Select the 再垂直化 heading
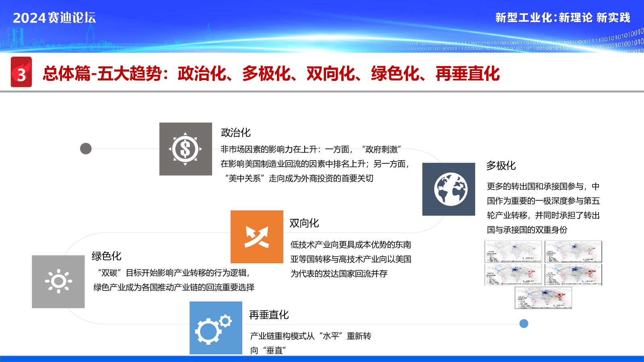This screenshot has width=644, height=362. pyautogui.click(x=269, y=315)
